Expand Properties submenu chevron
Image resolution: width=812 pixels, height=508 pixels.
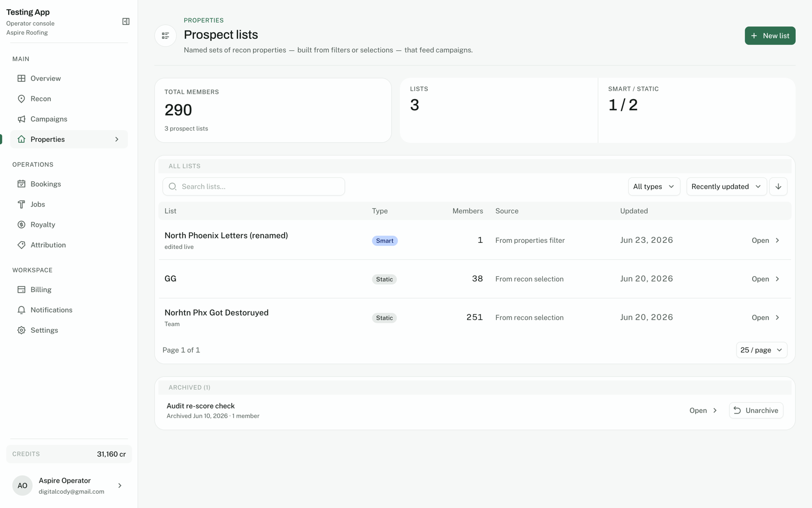click(x=117, y=139)
